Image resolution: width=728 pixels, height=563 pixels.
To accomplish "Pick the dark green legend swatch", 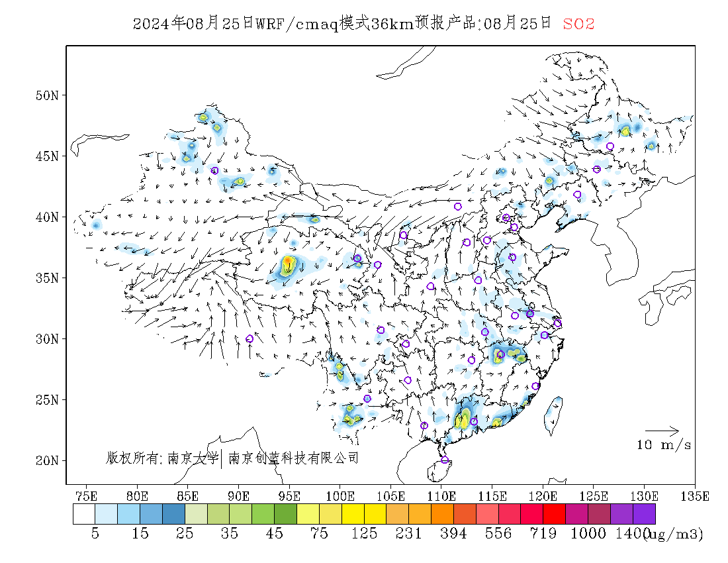I will coord(285,514).
